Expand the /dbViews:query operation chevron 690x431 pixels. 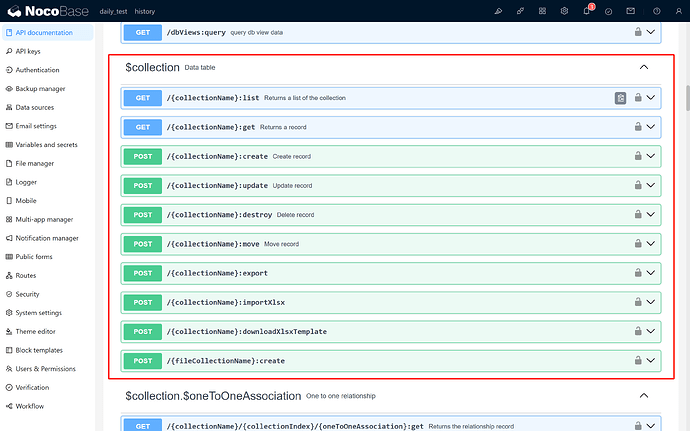651,32
